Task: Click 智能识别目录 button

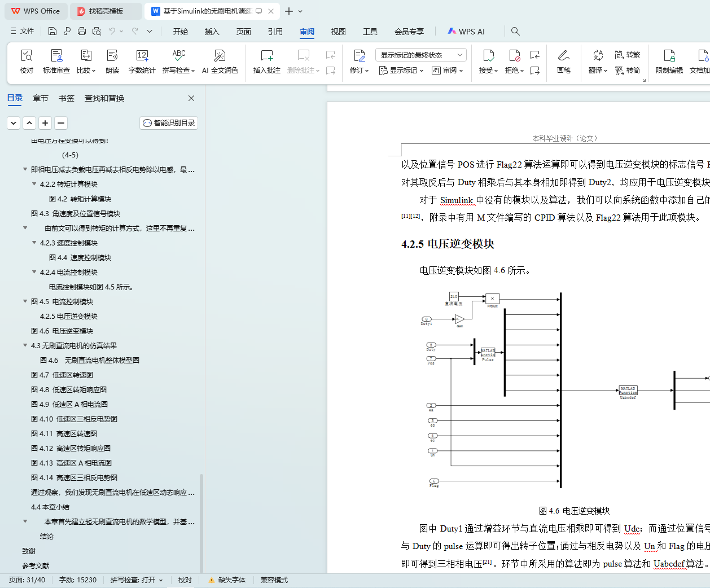Action: tap(169, 122)
